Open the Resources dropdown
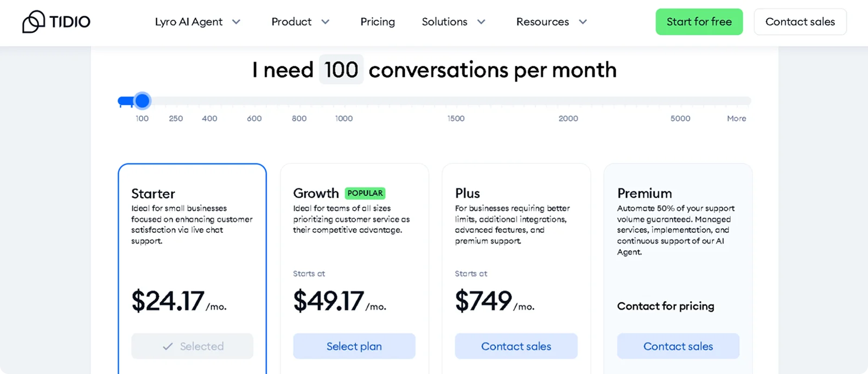 pyautogui.click(x=550, y=22)
